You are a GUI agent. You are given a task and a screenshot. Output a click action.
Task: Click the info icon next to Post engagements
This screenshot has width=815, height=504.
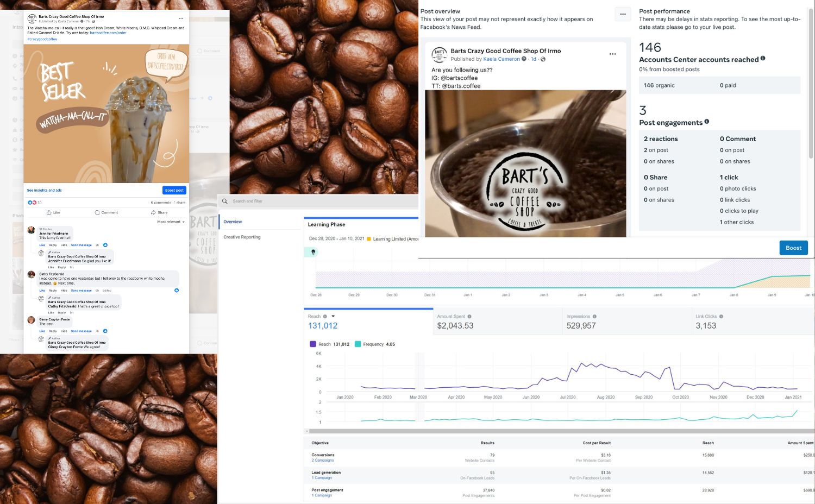coord(707,121)
